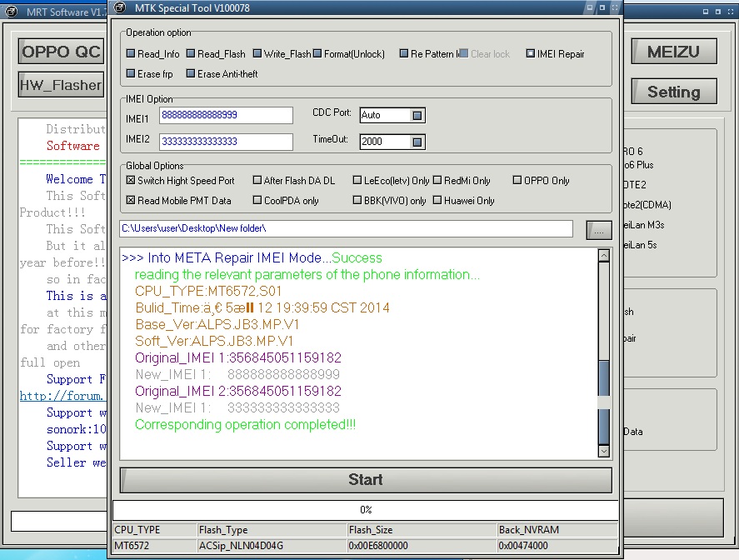This screenshot has width=739, height=560.
Task: Open the CDC Port dropdown
Action: point(417,115)
